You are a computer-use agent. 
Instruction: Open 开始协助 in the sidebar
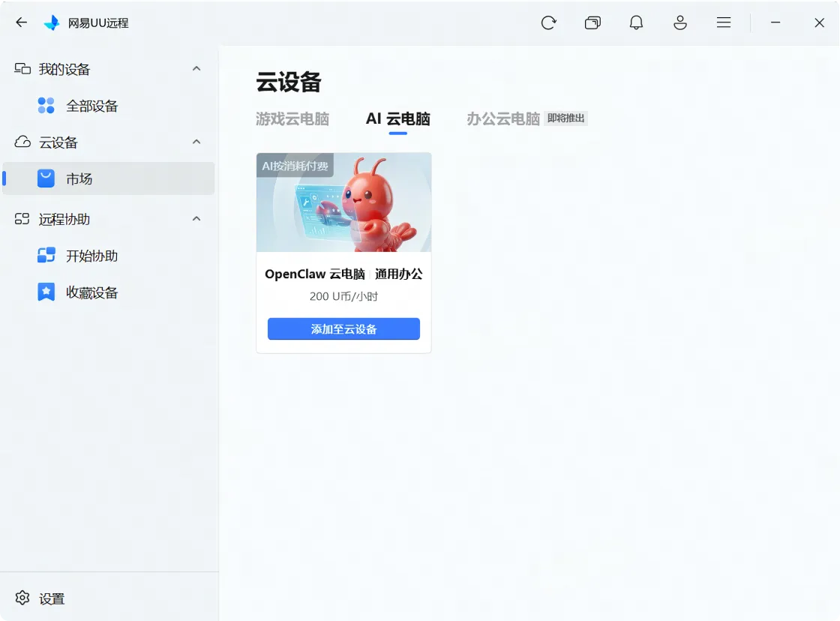tap(91, 256)
